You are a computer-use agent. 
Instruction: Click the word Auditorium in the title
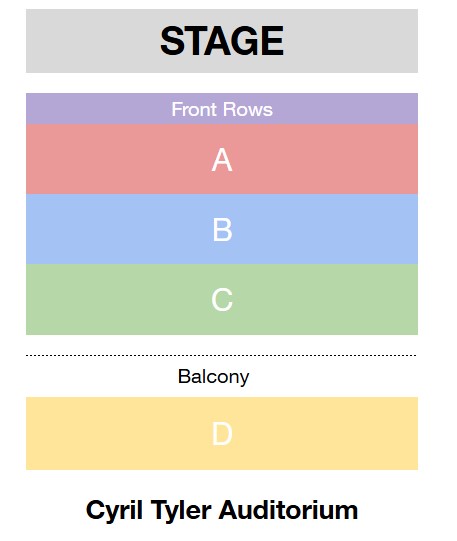289,510
